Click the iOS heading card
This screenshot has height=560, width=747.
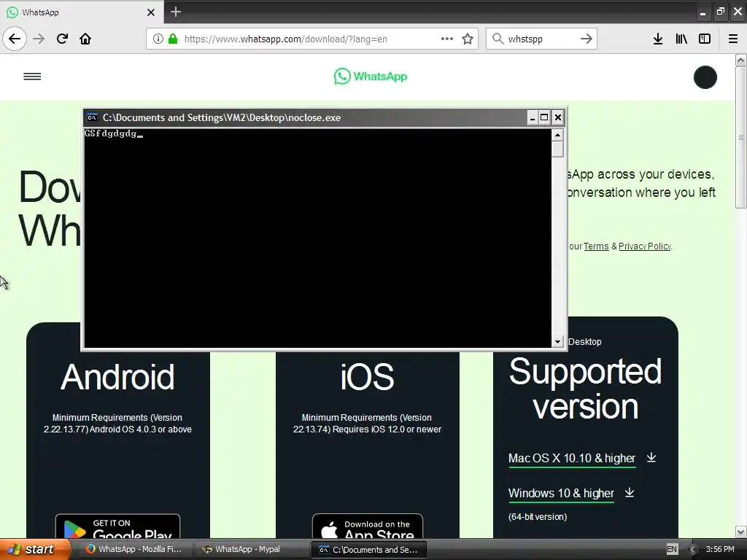(368, 377)
